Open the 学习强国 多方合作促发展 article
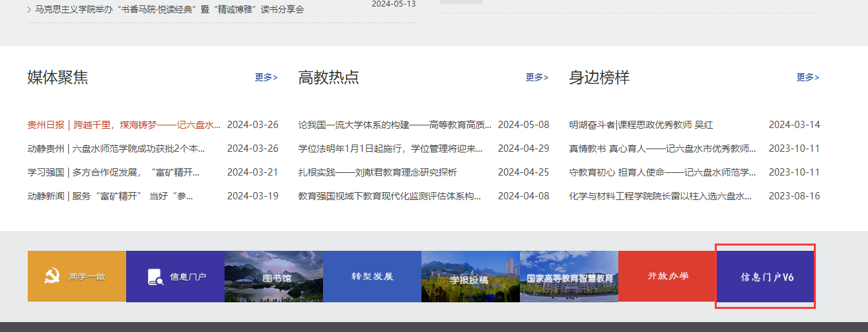This screenshot has width=868, height=332. coord(114,172)
